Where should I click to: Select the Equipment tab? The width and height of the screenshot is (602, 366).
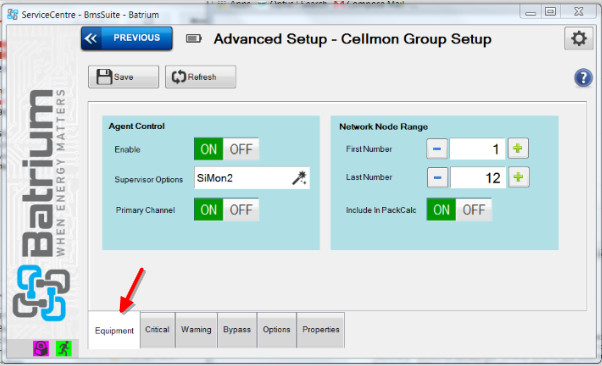click(114, 330)
